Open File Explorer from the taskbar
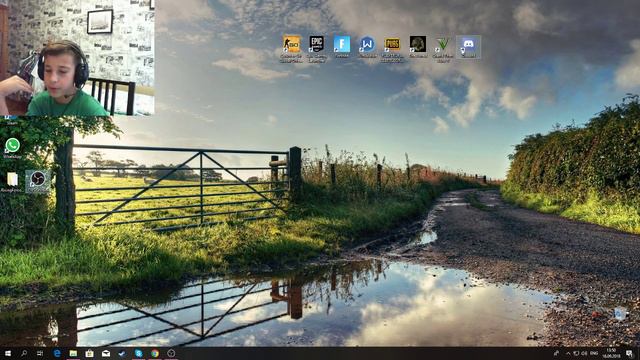 click(73, 353)
